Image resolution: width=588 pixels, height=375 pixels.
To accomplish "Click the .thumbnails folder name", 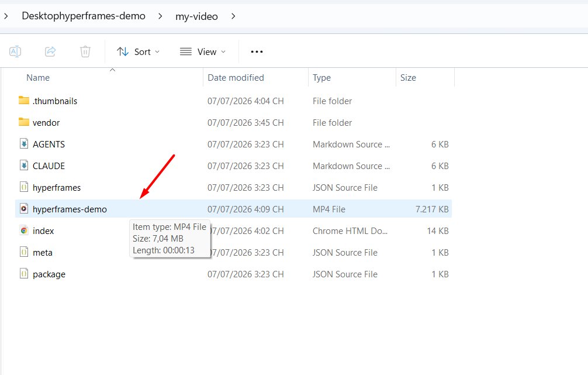I will (x=55, y=101).
